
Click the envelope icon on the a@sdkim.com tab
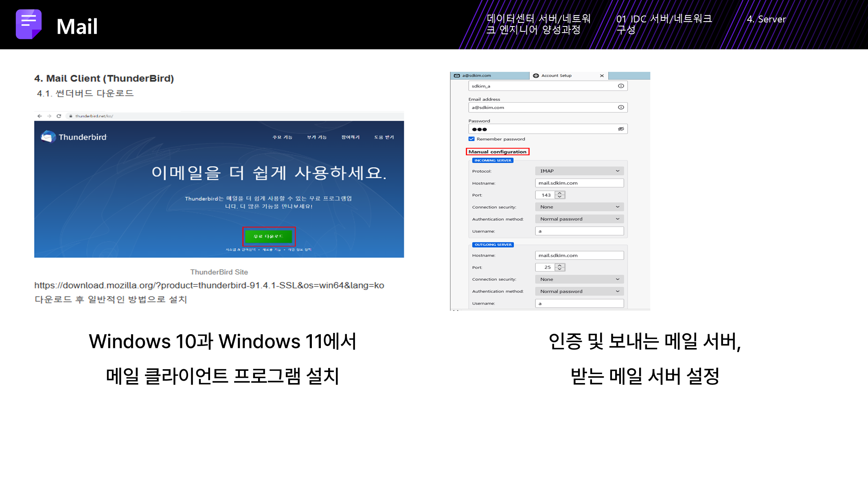tap(457, 76)
